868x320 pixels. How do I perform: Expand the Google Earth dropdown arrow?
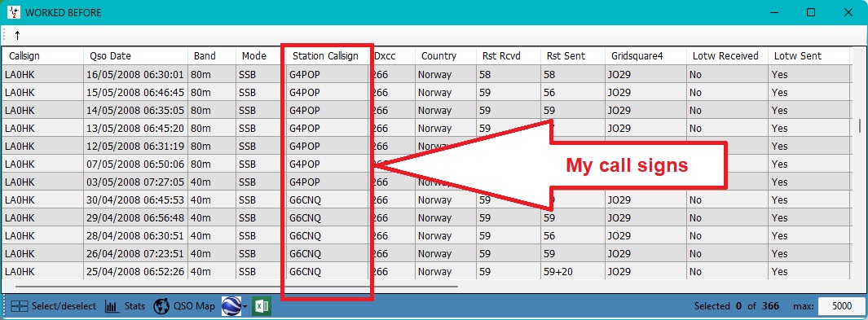(x=245, y=307)
